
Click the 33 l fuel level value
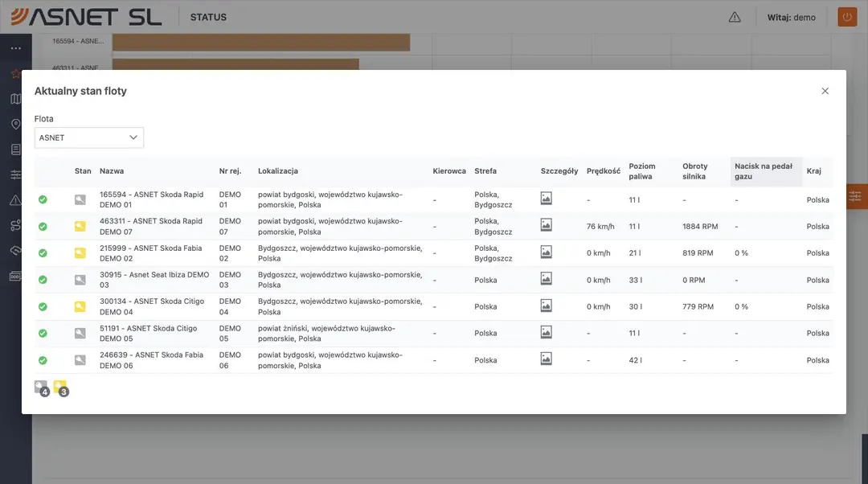tap(636, 281)
